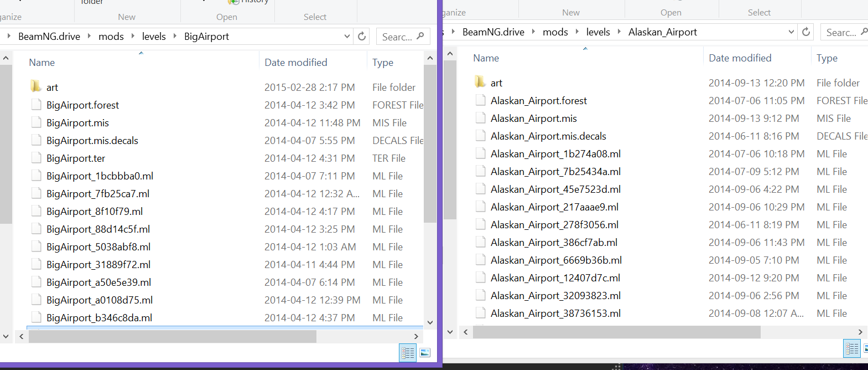
Task: Expand arrow after levels in Alaskan_Airport path
Action: [619, 32]
